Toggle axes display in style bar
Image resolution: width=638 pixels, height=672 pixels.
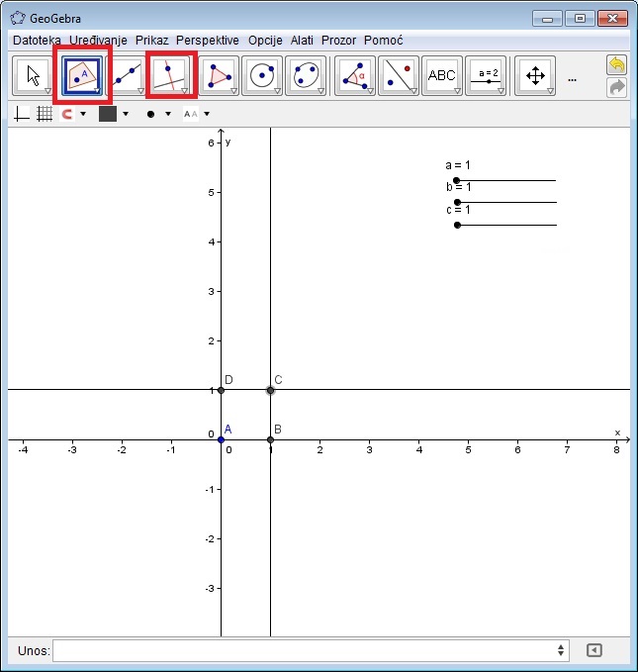[22, 114]
